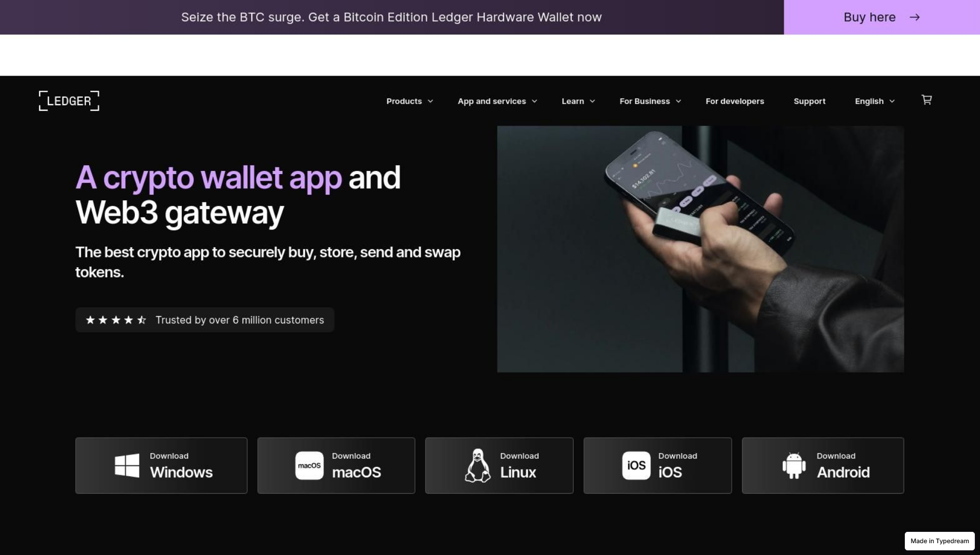This screenshot has width=980, height=555.
Task: Click 'Trusted by over 6 million customers'
Action: coord(239,320)
